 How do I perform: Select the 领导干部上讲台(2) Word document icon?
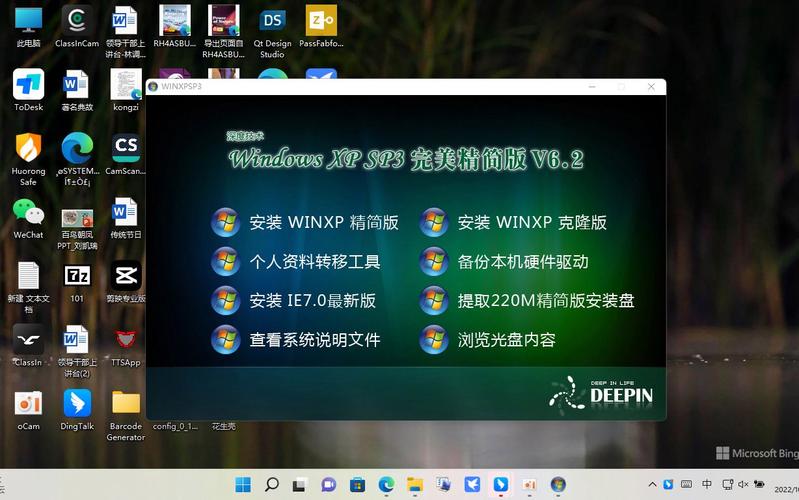coord(77,351)
